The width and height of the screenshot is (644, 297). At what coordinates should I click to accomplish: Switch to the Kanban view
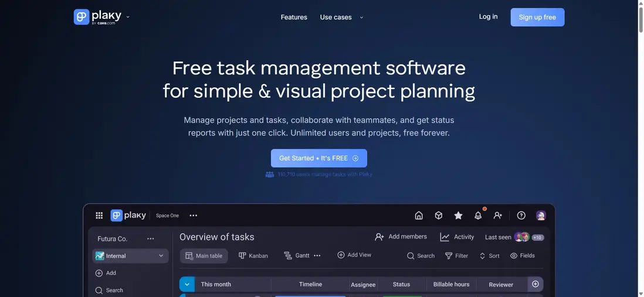pos(253,255)
